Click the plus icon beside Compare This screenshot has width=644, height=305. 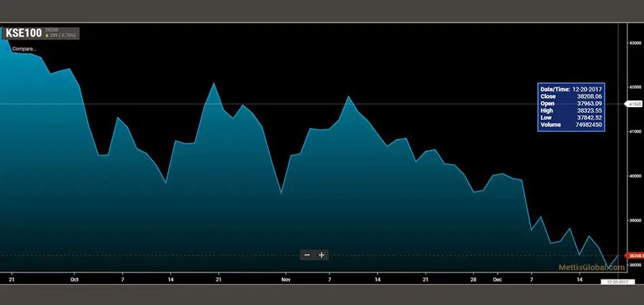point(8,49)
